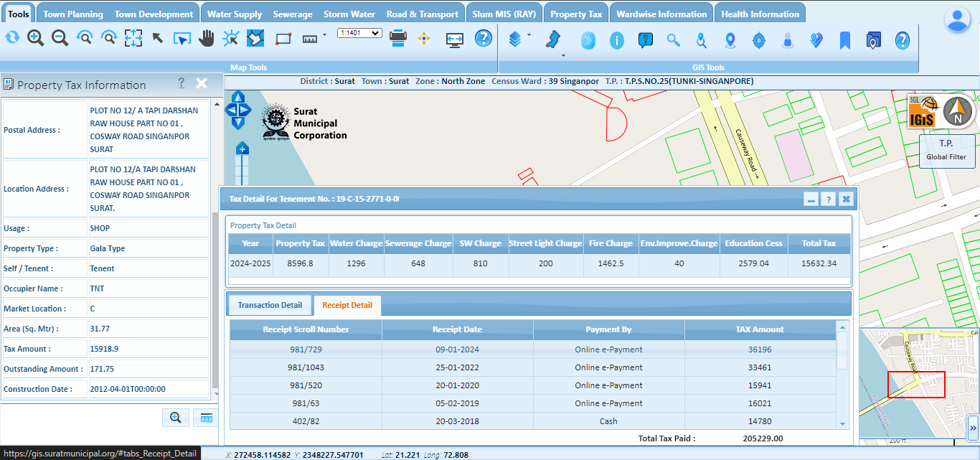This screenshot has width=980, height=460.
Task: Open the print map tool
Action: tap(399, 38)
